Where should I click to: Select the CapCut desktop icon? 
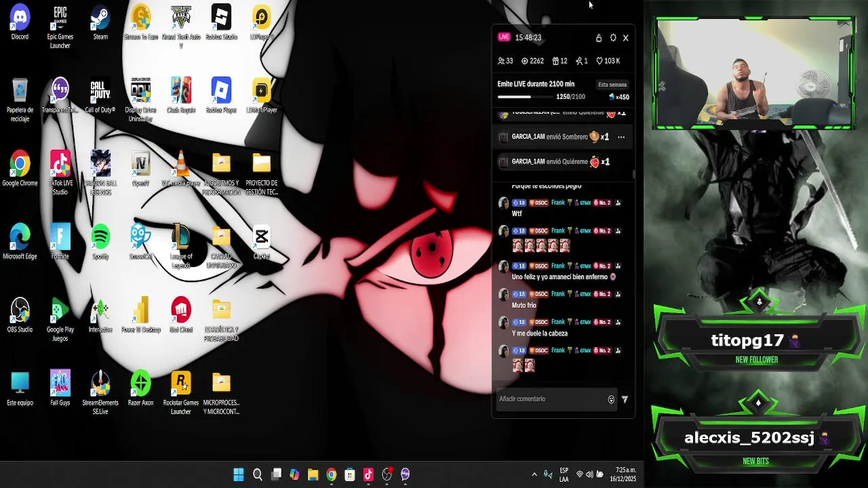261,243
